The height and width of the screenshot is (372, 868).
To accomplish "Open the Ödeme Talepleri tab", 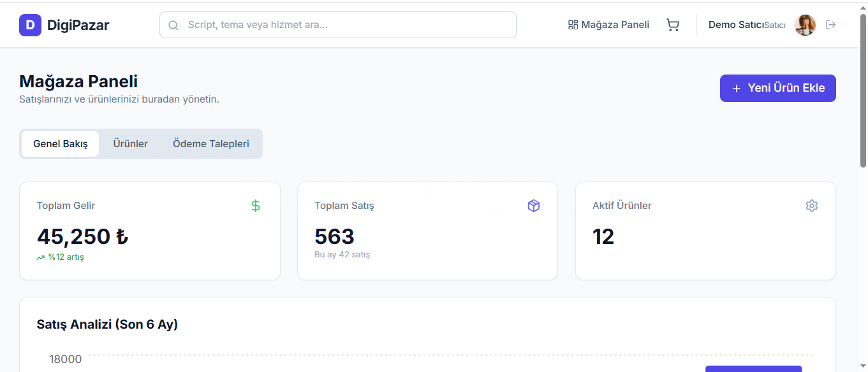I will coord(211,144).
